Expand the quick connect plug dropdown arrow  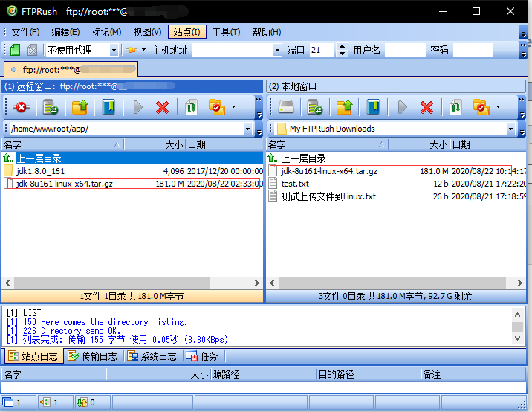click(144, 50)
